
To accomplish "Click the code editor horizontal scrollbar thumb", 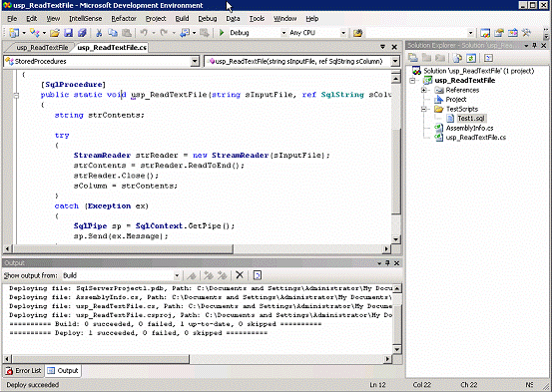I will pos(123,248).
